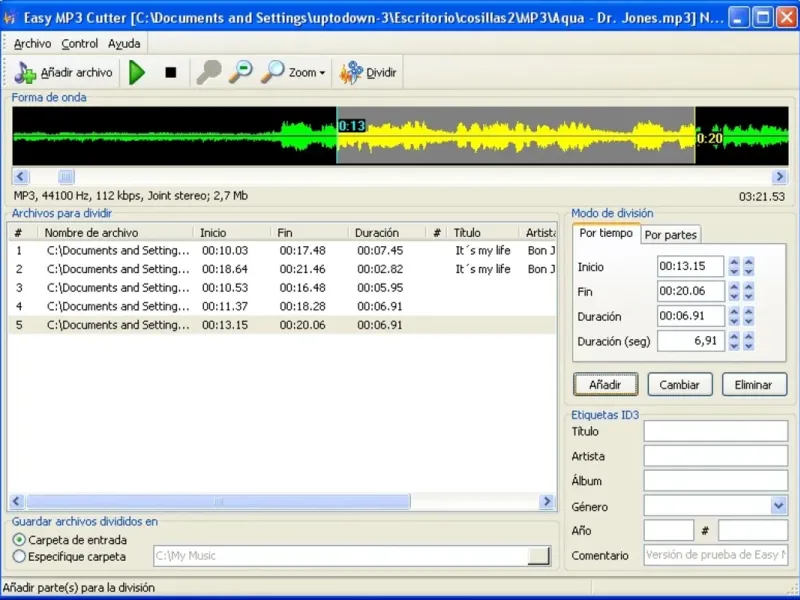
Task: Click the Zoom magnifier icon
Action: click(x=272, y=72)
